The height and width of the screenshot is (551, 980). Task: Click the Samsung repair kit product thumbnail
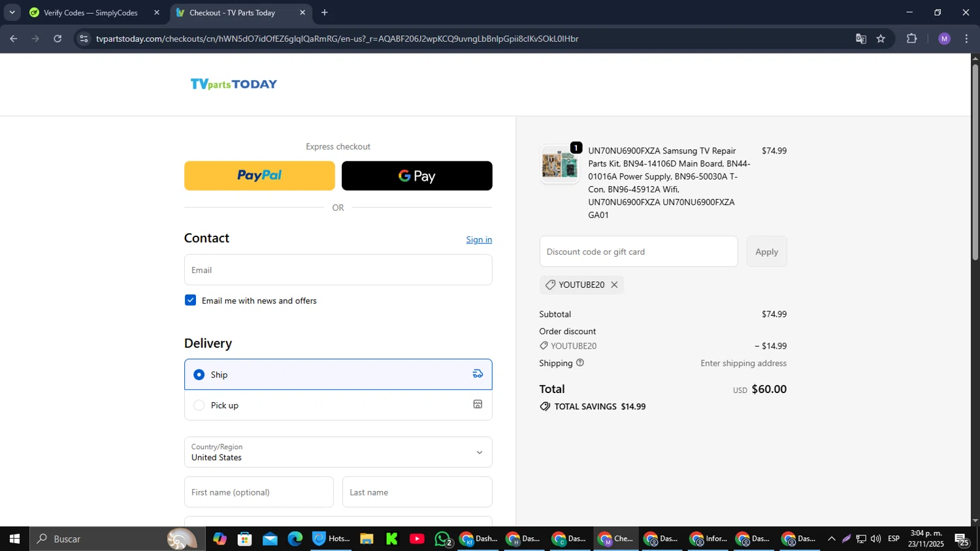click(559, 165)
